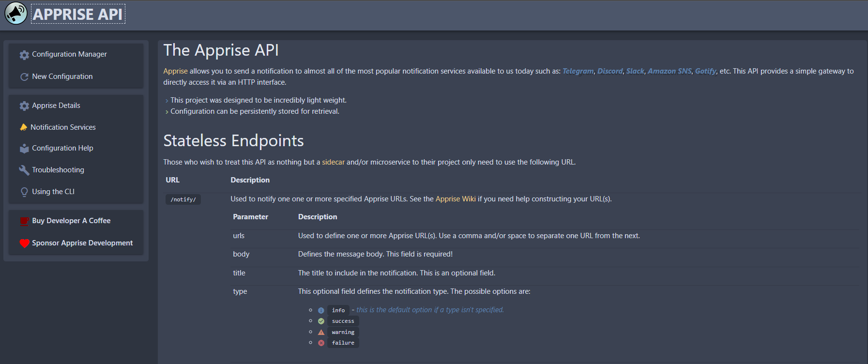Select the success type code label
Screen dimensions: 868x364
tap(343, 321)
